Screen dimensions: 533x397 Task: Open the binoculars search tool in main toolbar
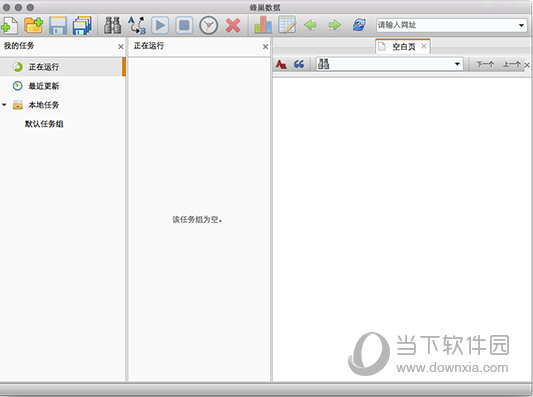pyautogui.click(x=112, y=25)
